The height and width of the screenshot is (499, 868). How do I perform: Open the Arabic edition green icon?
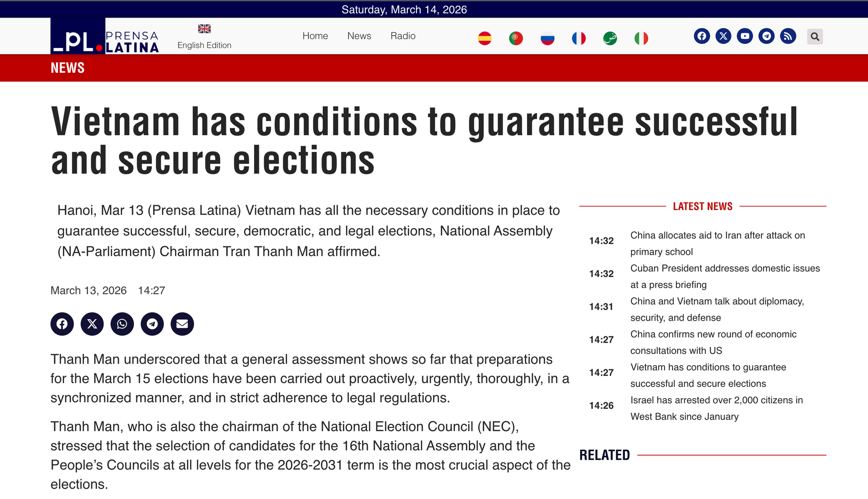[x=610, y=38]
